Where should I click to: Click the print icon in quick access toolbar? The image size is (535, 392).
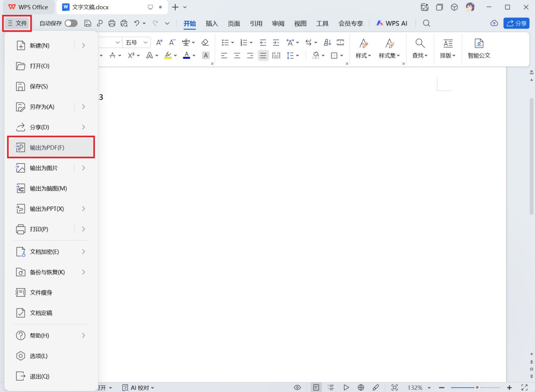coord(112,23)
